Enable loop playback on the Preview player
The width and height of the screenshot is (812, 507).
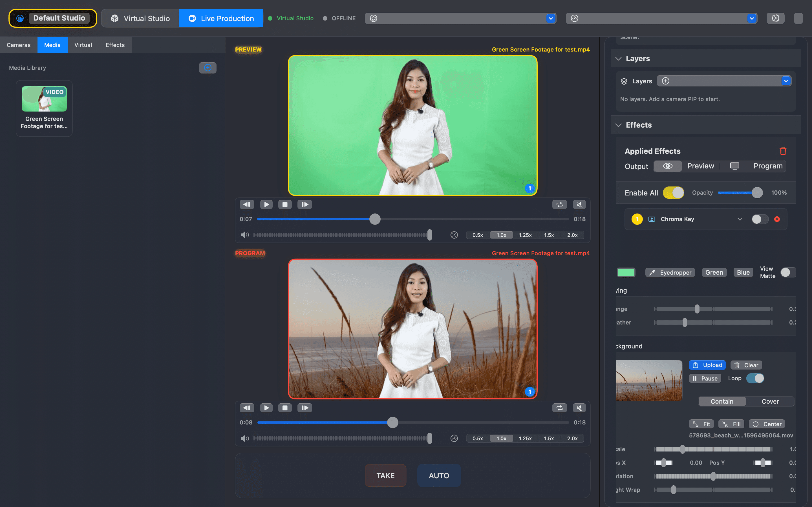click(x=559, y=204)
